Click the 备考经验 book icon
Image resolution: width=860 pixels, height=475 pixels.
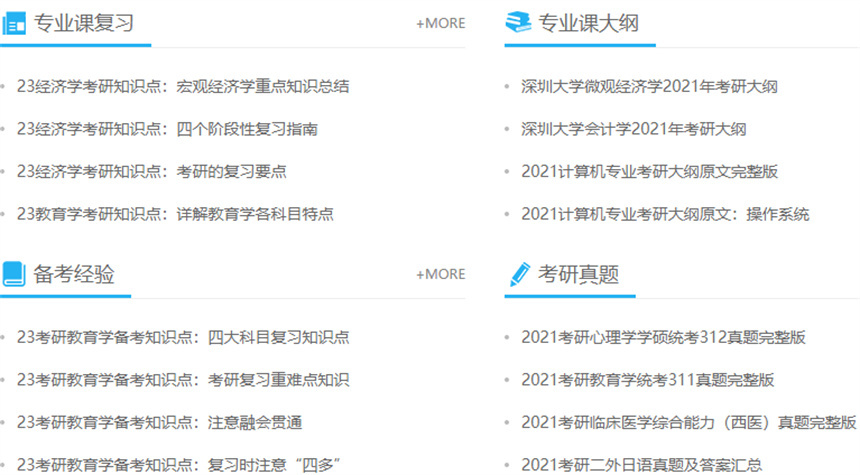(x=14, y=274)
